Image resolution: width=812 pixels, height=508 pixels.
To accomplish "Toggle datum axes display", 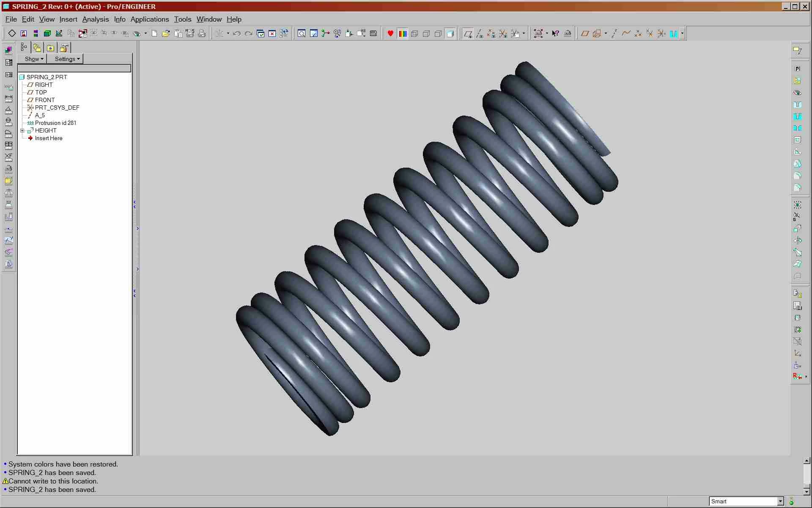I will point(480,33).
